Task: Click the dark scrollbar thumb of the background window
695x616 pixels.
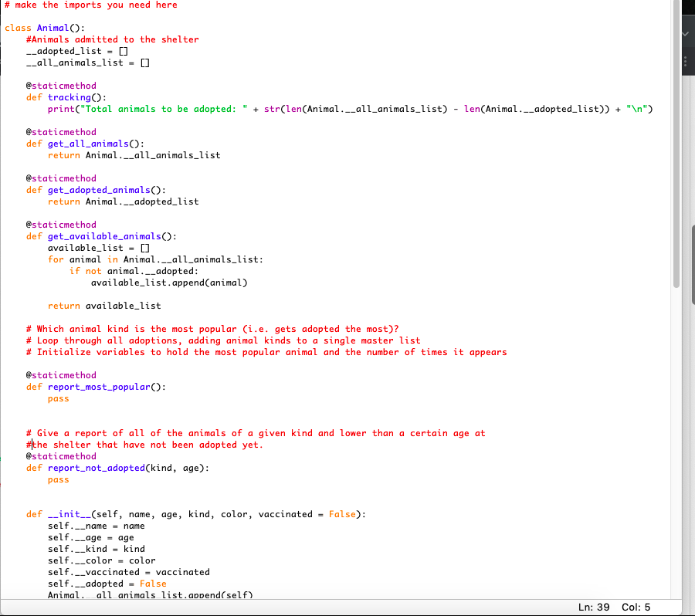Action: [693, 265]
